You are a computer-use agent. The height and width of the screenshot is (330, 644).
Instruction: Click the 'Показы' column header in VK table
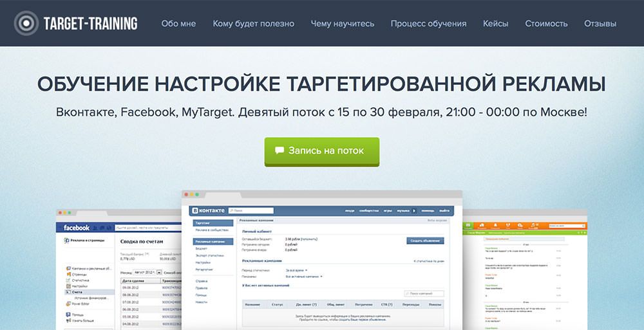pos(435,304)
